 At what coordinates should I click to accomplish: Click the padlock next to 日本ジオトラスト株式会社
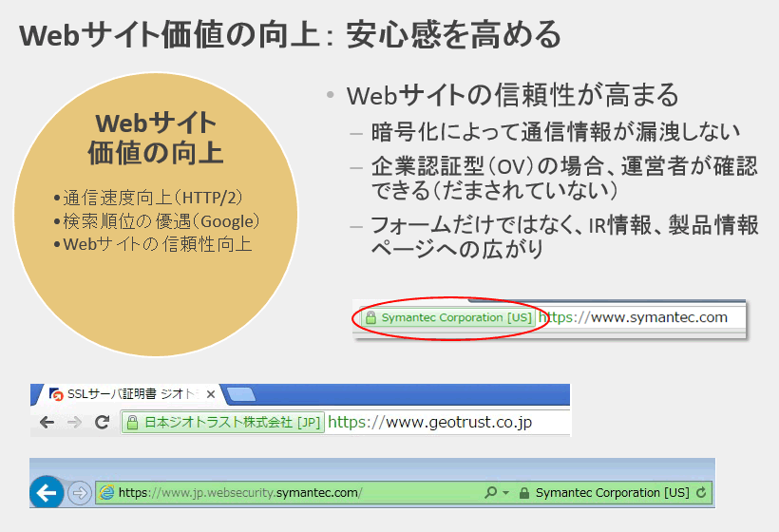[132, 423]
